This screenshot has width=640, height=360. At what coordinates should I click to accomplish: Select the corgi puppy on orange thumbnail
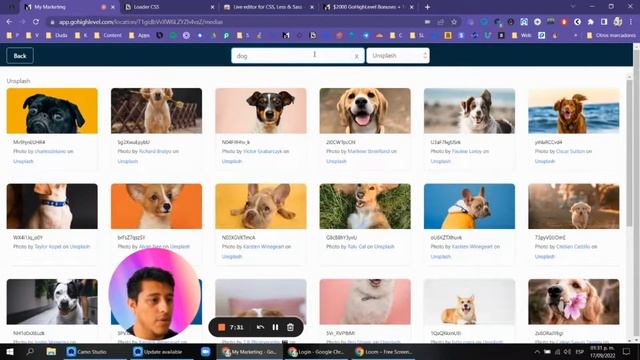(156, 206)
